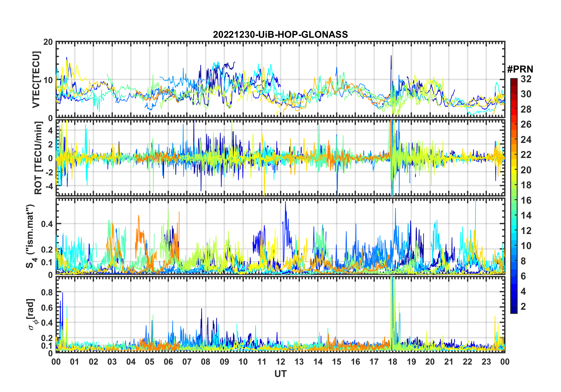The height and width of the screenshot is (392, 561).
Task: Click the ROT axis tick label 2
Action: [51, 144]
